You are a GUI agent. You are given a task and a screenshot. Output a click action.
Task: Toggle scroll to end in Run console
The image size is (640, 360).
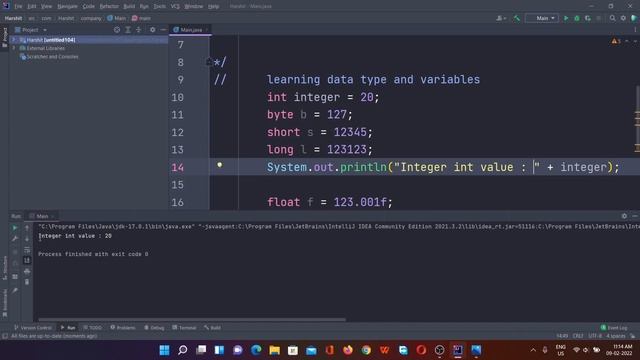pyautogui.click(x=27, y=260)
